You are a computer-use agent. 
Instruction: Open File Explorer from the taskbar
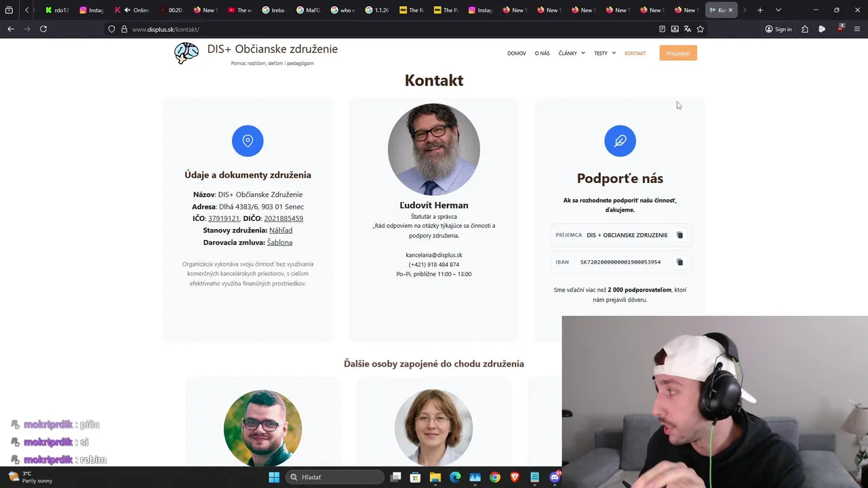[x=435, y=477]
